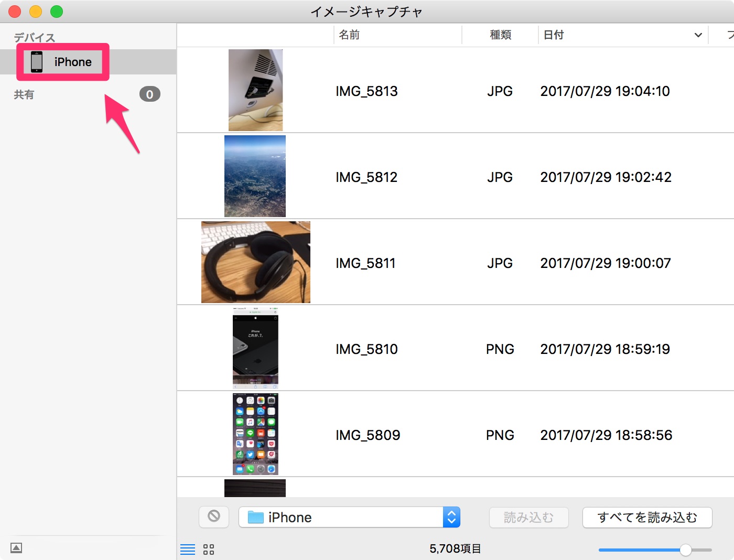Select the IMG_5813 thumbnail
This screenshot has width=734, height=560.
[x=255, y=90]
